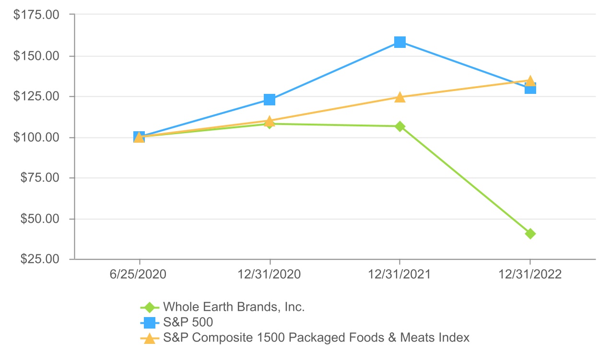Click the 12/31/2022 x-axis date label
Screen dimensions: 610x364
pyautogui.click(x=530, y=274)
